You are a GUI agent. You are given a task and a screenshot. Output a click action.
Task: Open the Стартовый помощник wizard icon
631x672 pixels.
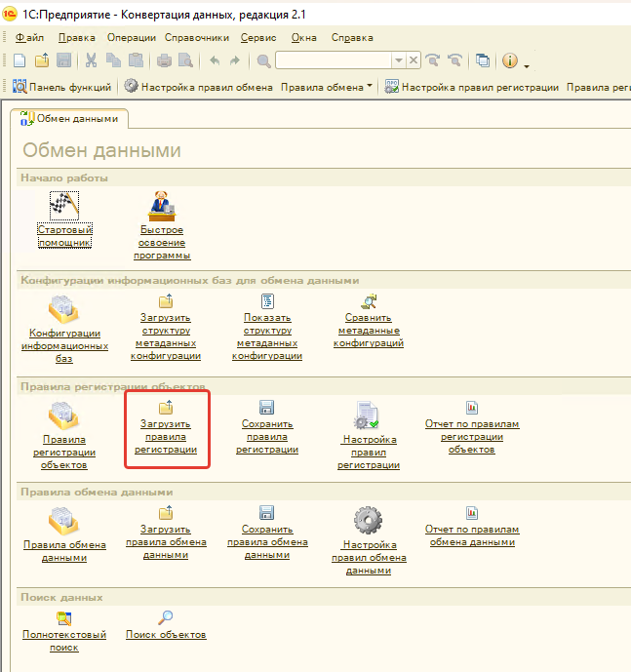pyautogui.click(x=63, y=205)
